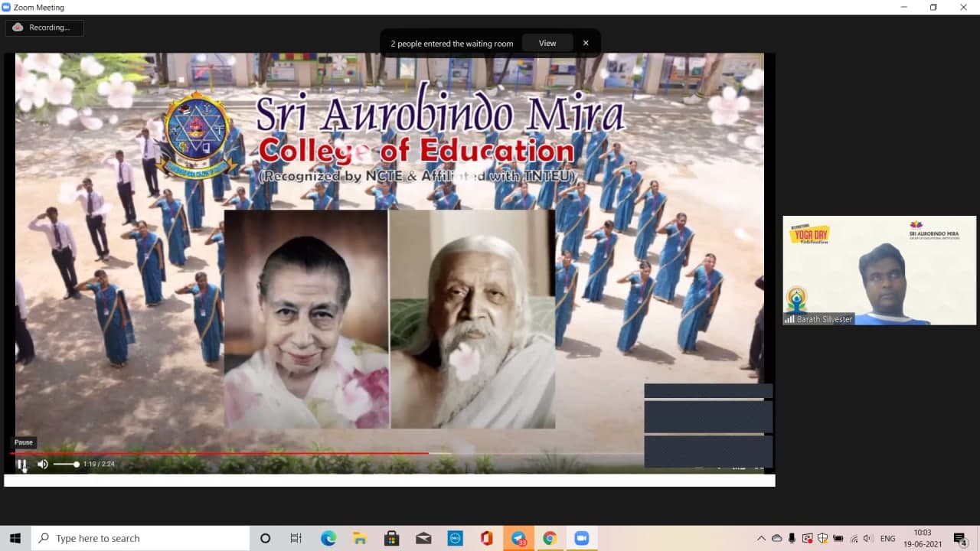Click the Zoom Meeting title bar icon
The height and width of the screenshot is (551, 980).
pos(7,8)
